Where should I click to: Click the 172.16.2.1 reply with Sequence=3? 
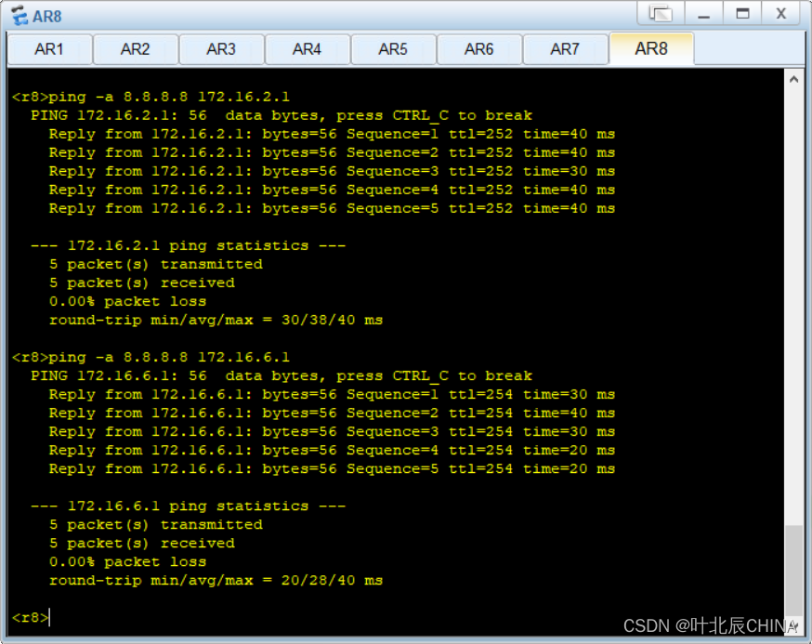pyautogui.click(x=332, y=172)
